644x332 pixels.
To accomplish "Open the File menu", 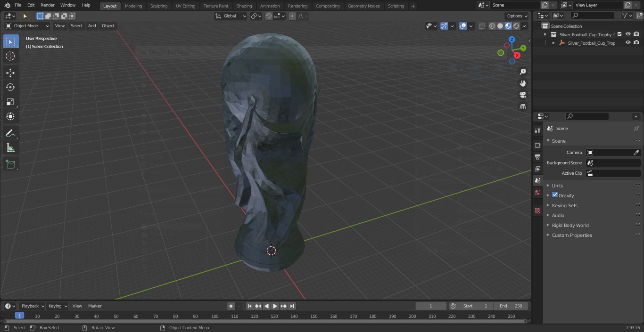I will 18,5.
